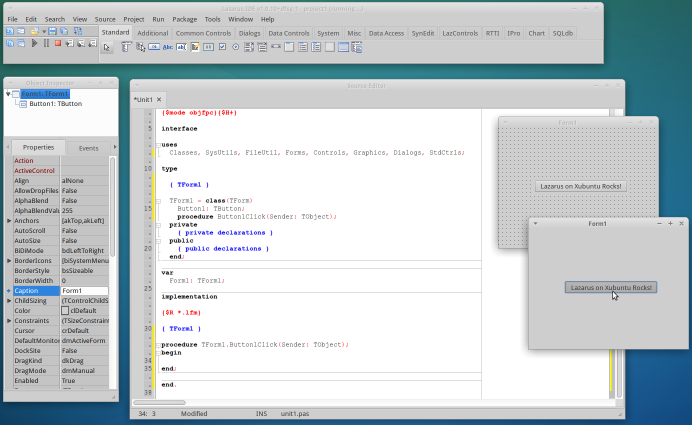Click the Caption value field 'Form1'
Screen dimensions: 692x425
pos(82,291)
